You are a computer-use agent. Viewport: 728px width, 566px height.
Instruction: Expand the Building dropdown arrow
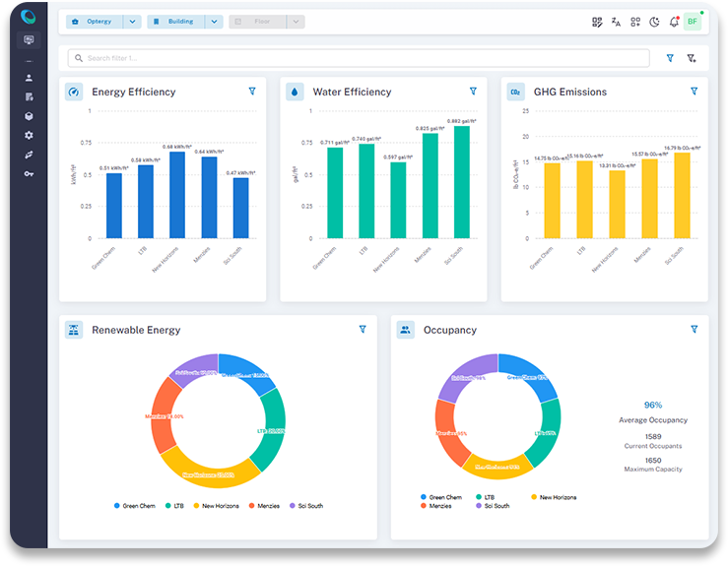[214, 22]
